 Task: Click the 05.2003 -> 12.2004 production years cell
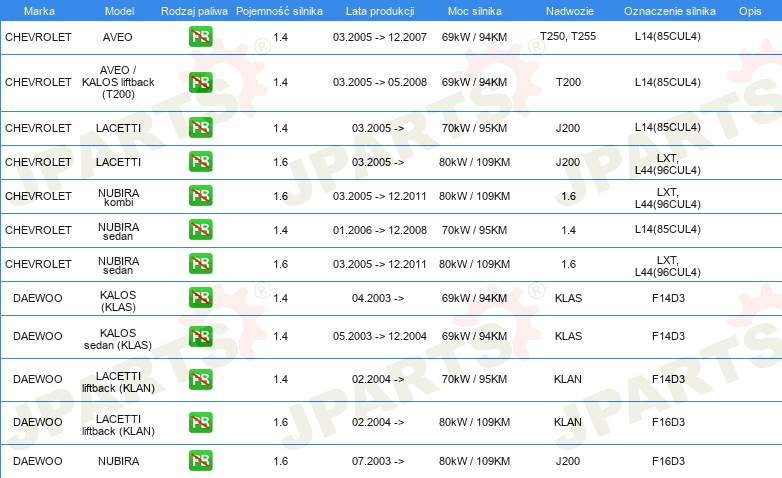(x=380, y=336)
